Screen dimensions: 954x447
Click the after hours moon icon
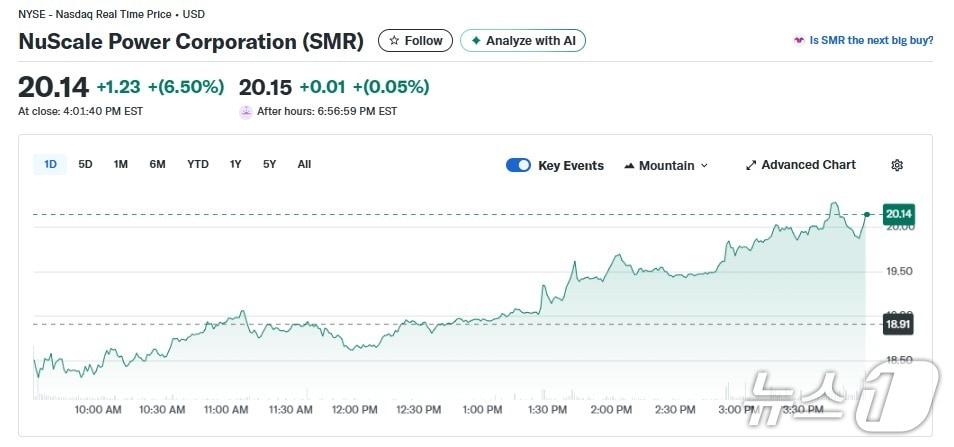pos(246,111)
